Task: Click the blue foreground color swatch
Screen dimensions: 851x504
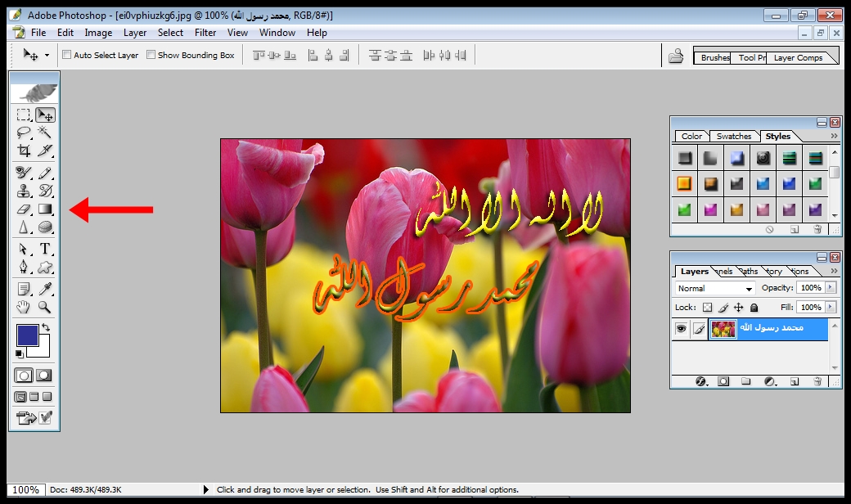Action: coord(27,335)
